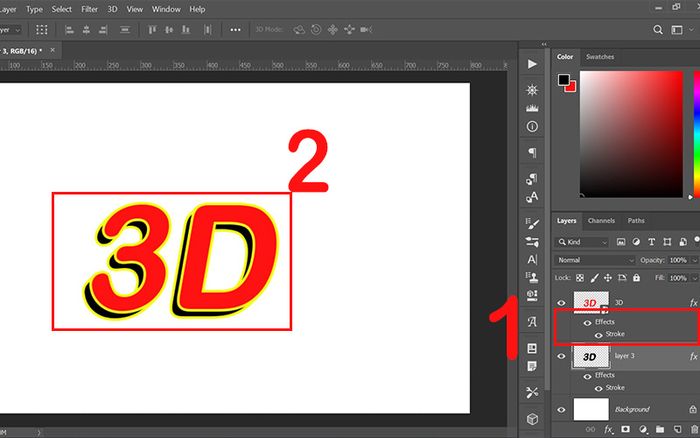Click Align bottom edges icon
This screenshot has width=700, height=438.
click(186, 29)
